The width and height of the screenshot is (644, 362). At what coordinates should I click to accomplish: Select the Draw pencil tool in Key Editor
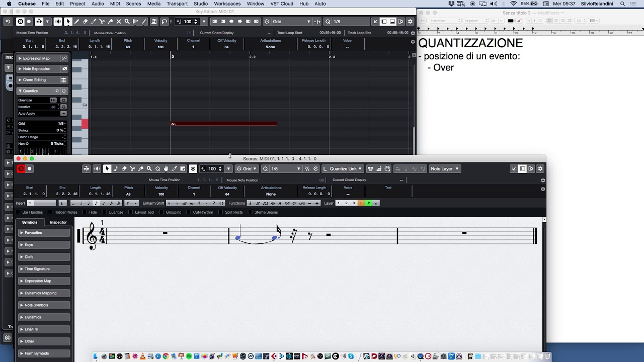(76, 22)
